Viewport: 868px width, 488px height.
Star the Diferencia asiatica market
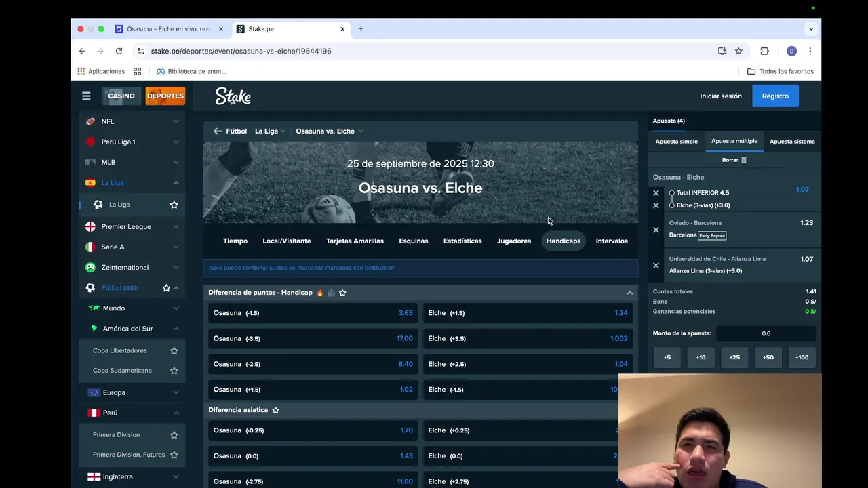[x=275, y=410]
